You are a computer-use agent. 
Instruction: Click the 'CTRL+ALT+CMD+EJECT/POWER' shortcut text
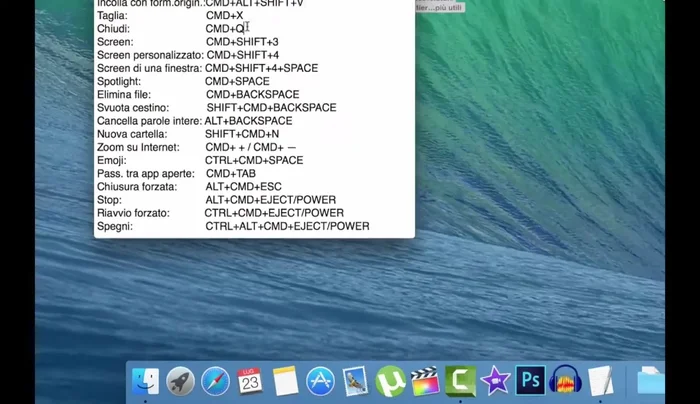(x=288, y=226)
